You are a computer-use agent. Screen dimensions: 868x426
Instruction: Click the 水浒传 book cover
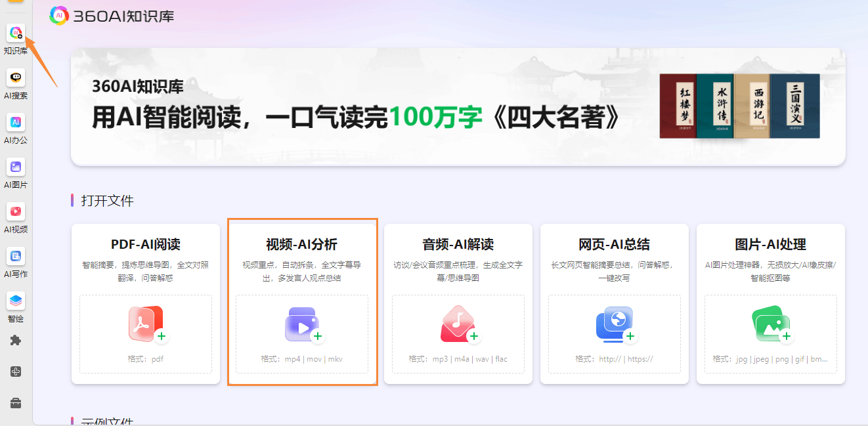click(716, 106)
